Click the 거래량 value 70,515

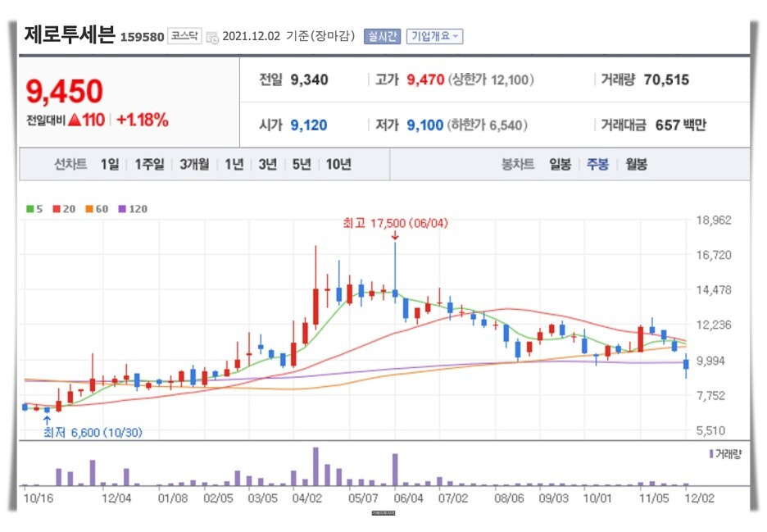[x=666, y=80]
